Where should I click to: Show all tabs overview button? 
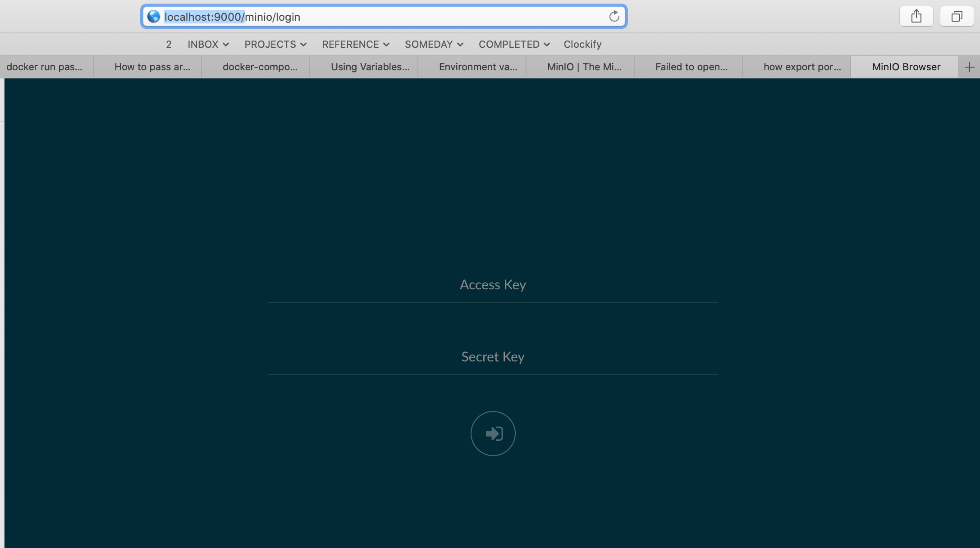(957, 17)
